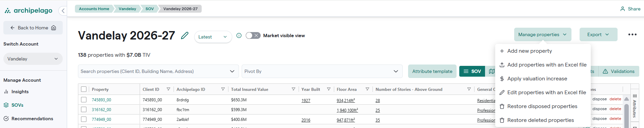Click the pencil icon beside Vandelay 2026-27
The width and height of the screenshot is (644, 128).
(185, 35)
